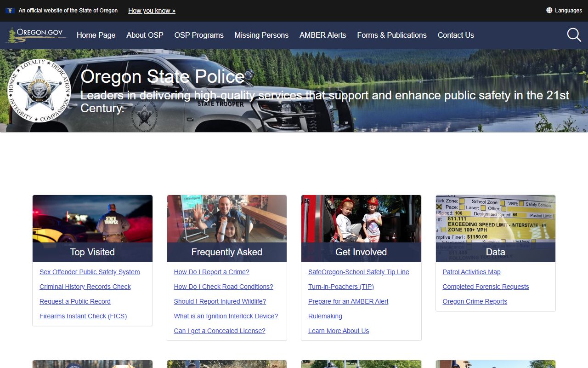588x368 pixels.
Task: Open Firearms Instant Check (FICS) link
Action: (83, 316)
